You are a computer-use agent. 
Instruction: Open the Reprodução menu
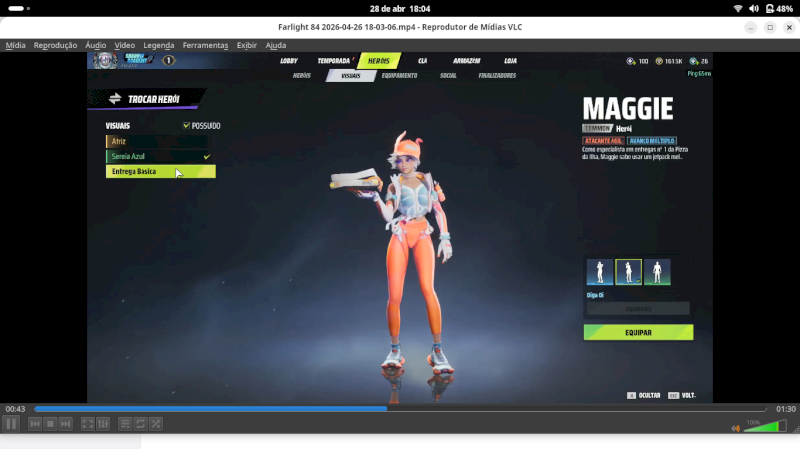[55, 45]
